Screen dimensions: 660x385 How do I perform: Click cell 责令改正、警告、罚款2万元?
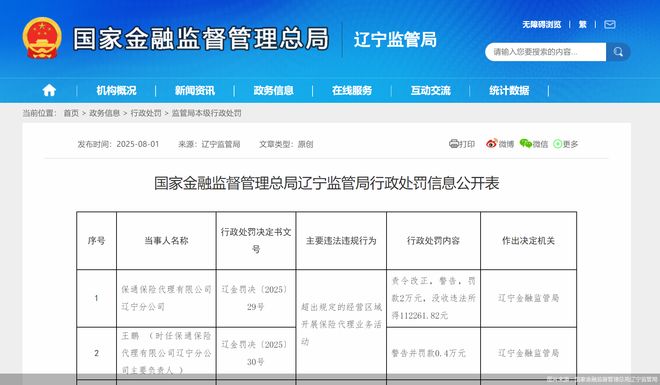433,298
